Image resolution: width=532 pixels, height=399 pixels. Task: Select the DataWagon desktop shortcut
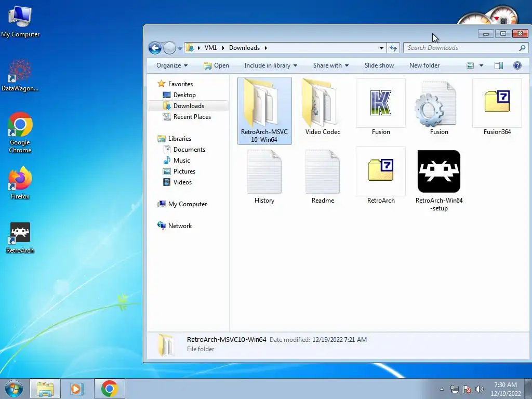[x=20, y=75]
